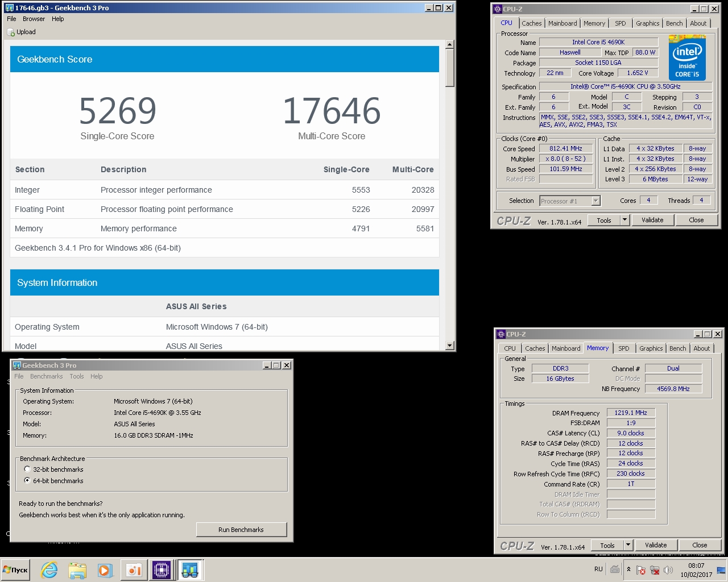Click Run Benchmarks button
The width and height of the screenshot is (728, 582).
(x=241, y=530)
